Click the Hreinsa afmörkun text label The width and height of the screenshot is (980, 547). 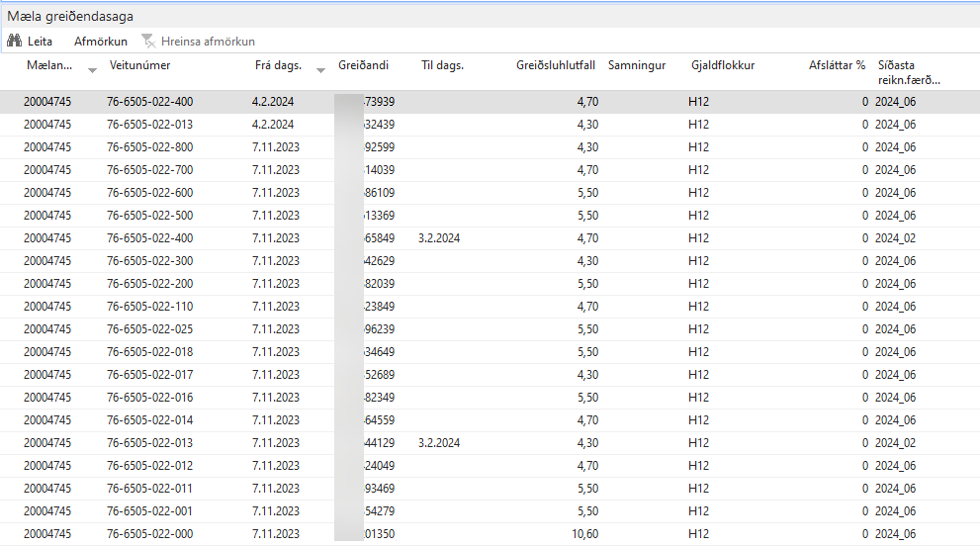(x=208, y=42)
